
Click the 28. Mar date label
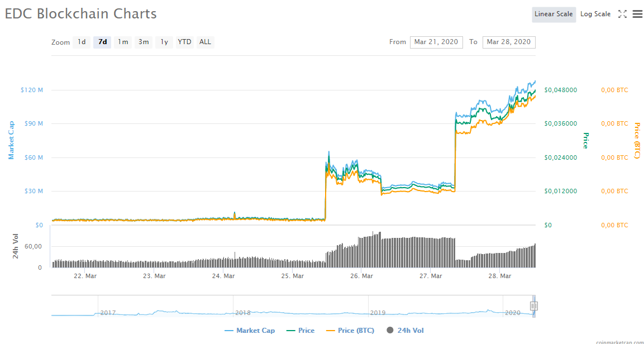click(499, 276)
